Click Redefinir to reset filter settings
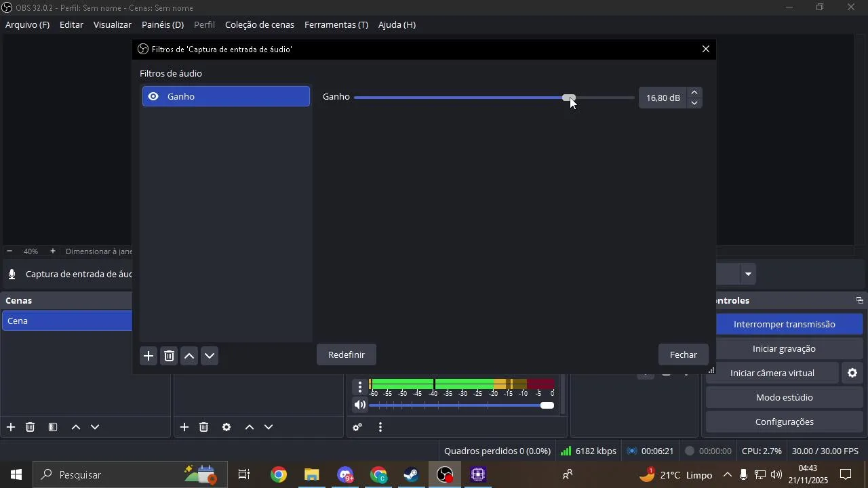Screen dimensions: 868x488 pos(347,354)
